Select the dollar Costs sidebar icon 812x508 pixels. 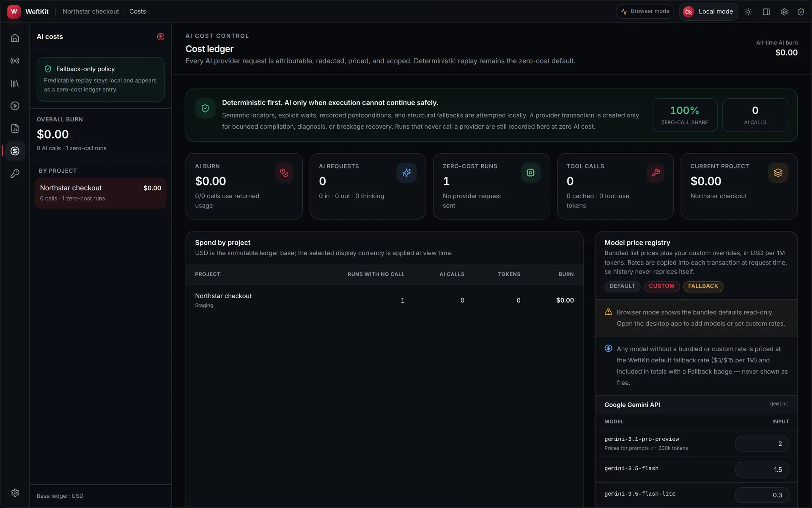pos(15,151)
